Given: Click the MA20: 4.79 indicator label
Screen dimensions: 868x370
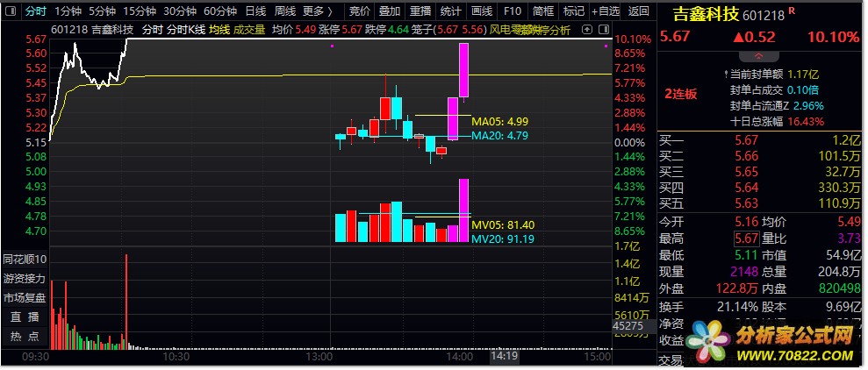Looking at the screenshot, I should pyautogui.click(x=499, y=135).
